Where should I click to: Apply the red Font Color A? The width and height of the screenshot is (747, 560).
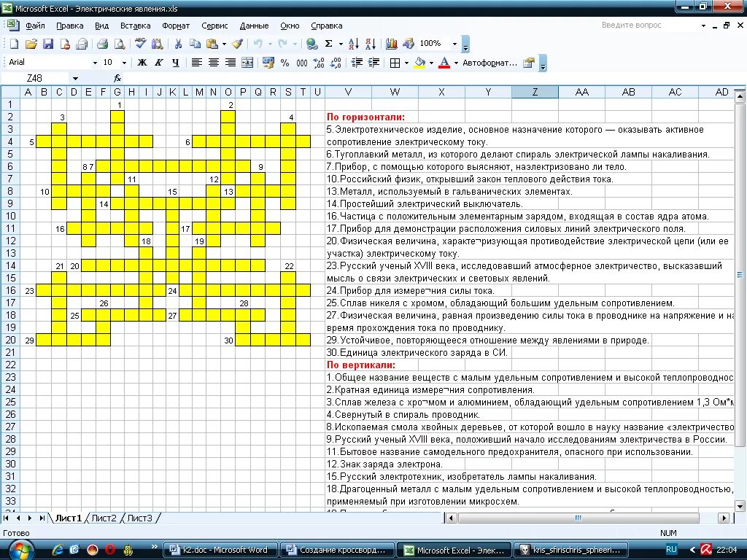(x=444, y=63)
